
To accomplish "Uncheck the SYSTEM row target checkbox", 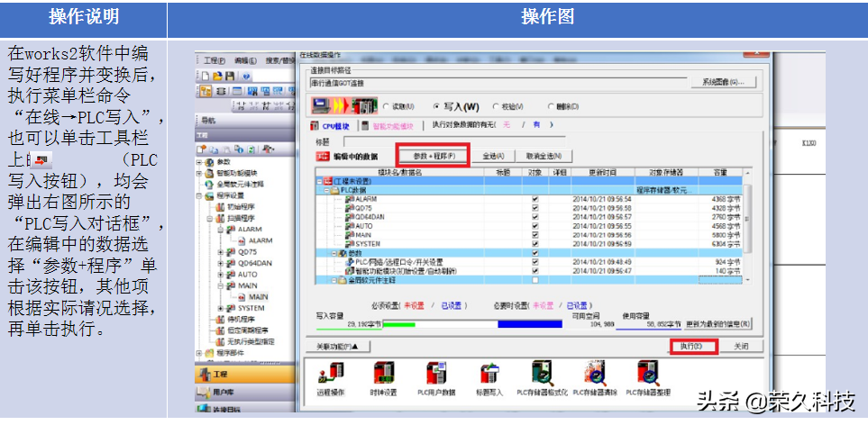I will (535, 244).
